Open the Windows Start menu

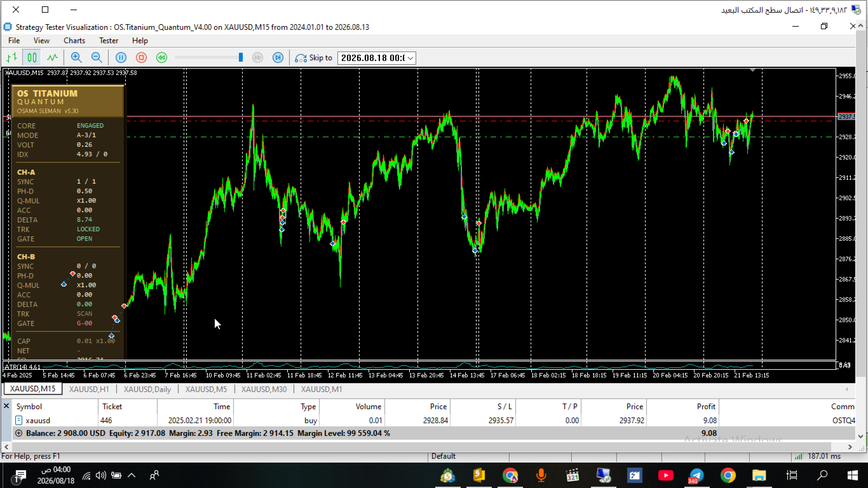852,475
